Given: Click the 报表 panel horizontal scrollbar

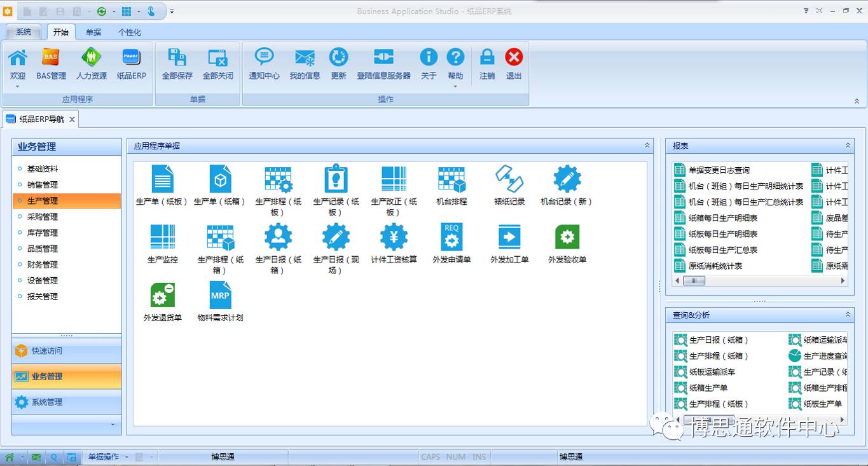Looking at the screenshot, I should (763, 280).
